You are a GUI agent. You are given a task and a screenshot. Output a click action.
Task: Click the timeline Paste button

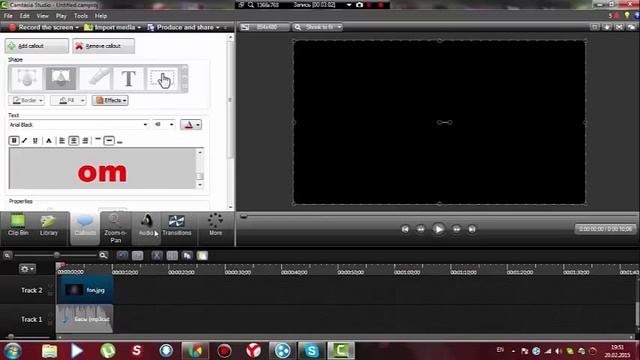(x=202, y=256)
